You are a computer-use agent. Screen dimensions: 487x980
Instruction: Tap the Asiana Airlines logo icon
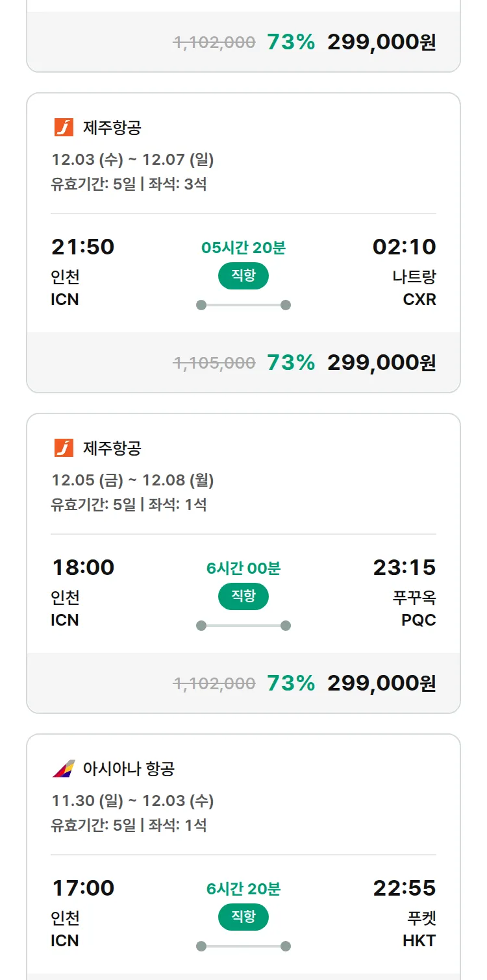point(64,768)
